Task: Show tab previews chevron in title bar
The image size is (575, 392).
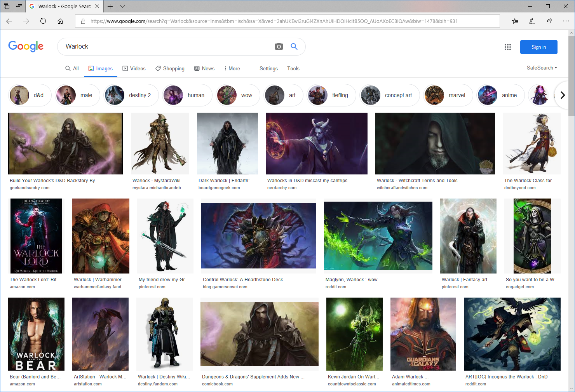Action: [123, 6]
